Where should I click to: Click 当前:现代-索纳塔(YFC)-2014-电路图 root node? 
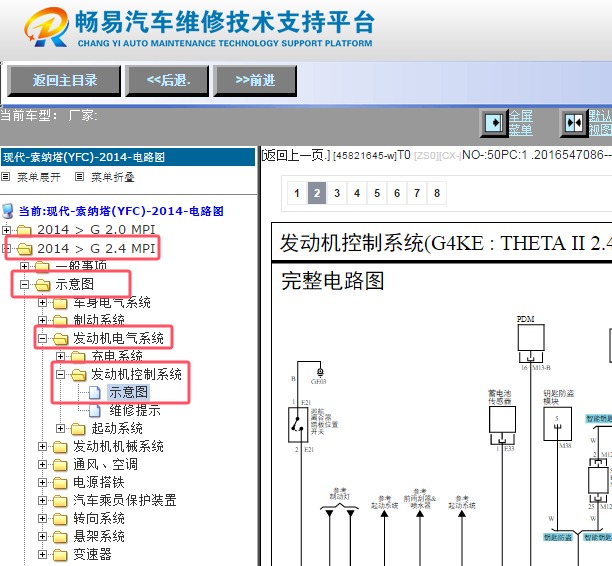(x=121, y=211)
